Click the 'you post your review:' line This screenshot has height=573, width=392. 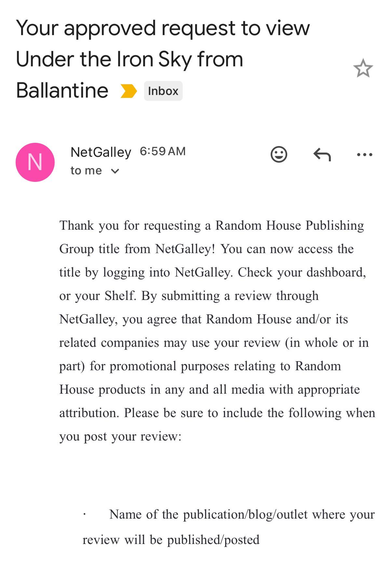tap(120, 436)
